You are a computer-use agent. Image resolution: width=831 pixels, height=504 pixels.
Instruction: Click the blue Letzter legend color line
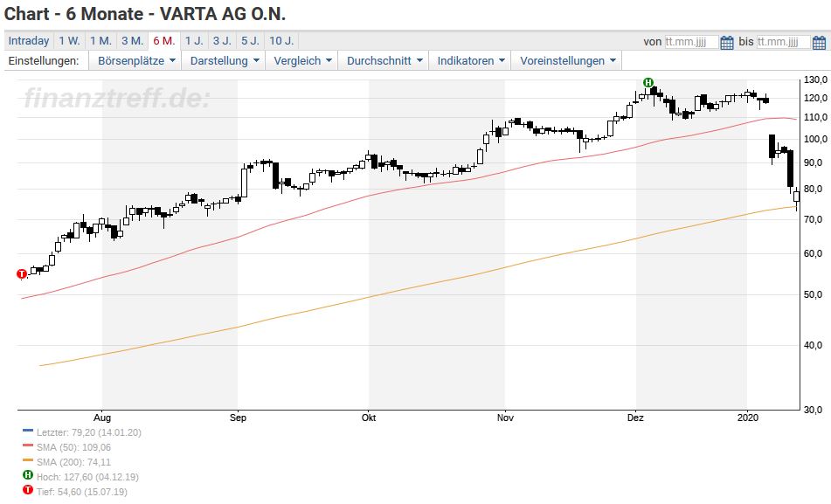tap(28, 432)
